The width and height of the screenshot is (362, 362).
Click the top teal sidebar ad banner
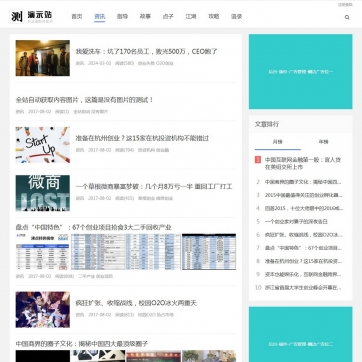pyautogui.click(x=300, y=71)
